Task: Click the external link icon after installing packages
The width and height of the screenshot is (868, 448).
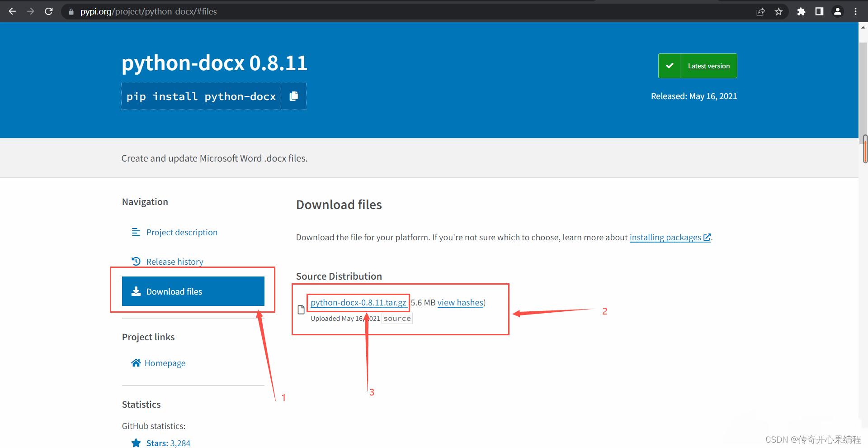Action: pos(707,237)
